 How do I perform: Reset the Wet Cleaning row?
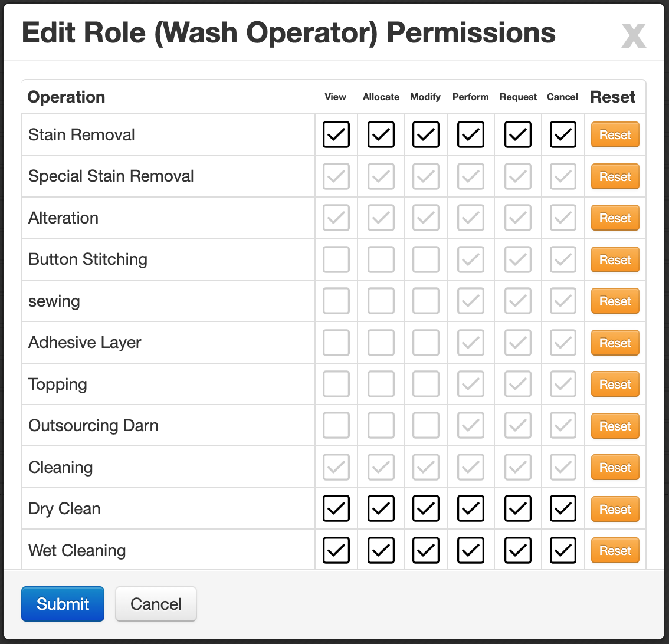[x=615, y=550]
